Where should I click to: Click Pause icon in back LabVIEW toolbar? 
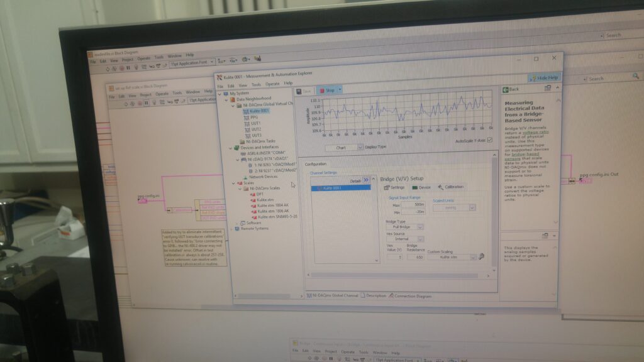pyautogui.click(x=128, y=68)
